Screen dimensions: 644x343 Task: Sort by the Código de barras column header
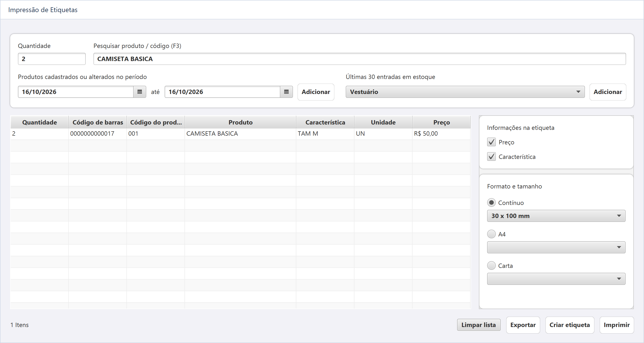click(98, 122)
